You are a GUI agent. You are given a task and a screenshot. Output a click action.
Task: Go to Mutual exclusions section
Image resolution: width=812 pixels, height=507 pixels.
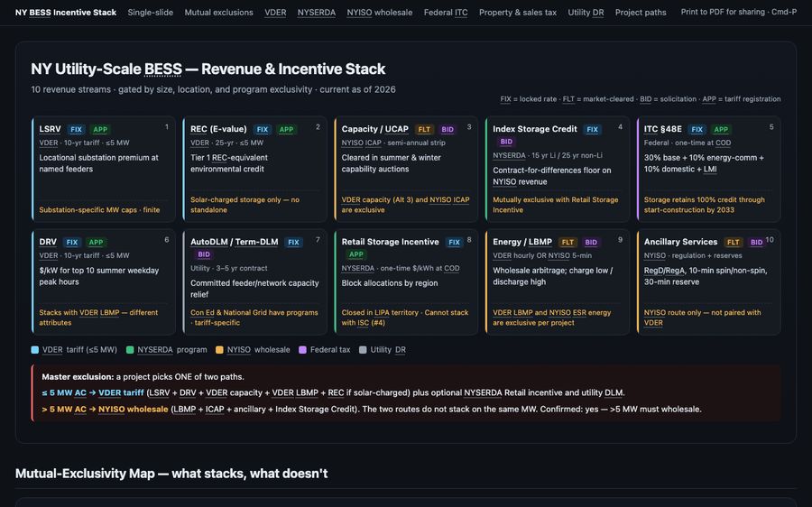pos(218,13)
